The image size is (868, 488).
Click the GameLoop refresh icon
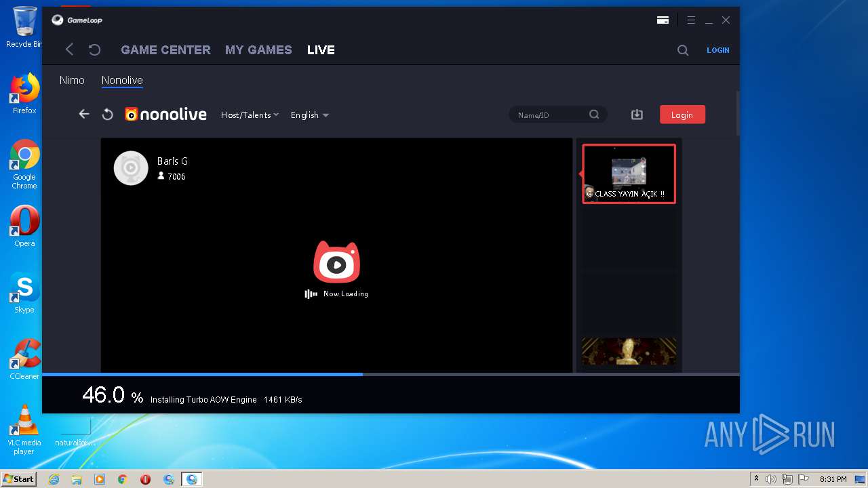pyautogui.click(x=95, y=49)
